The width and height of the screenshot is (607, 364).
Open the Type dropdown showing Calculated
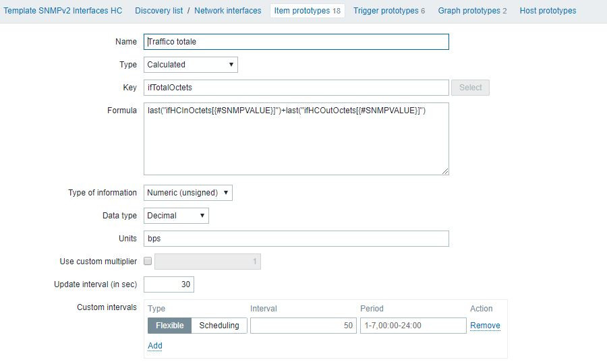coord(190,65)
